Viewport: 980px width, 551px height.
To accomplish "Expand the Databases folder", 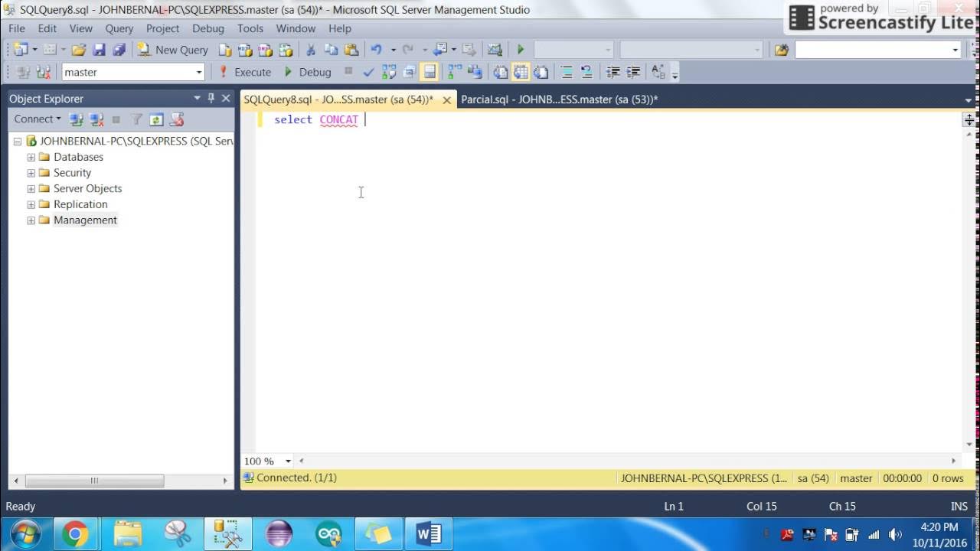I will coord(31,157).
